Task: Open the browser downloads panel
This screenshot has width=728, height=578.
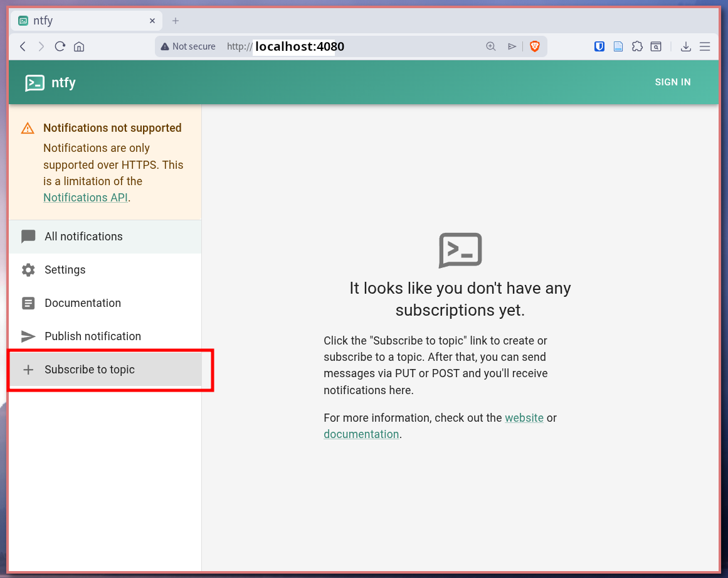Action: (686, 46)
